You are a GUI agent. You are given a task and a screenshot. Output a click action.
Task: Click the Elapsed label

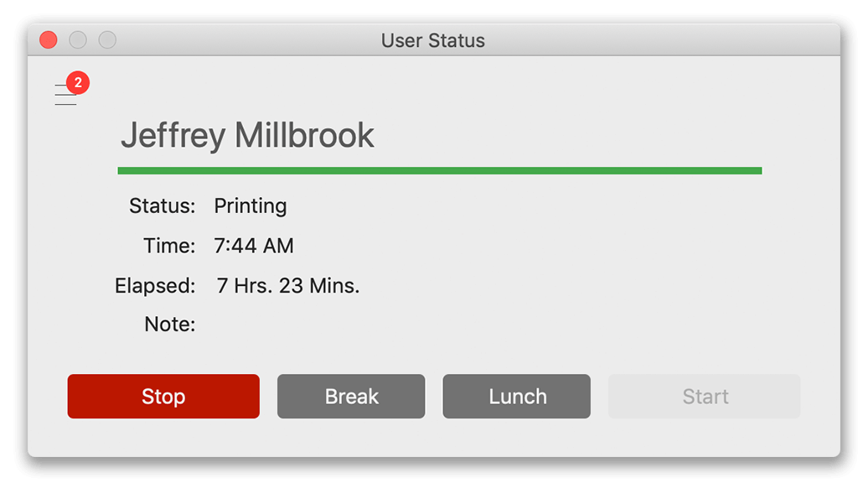tap(155, 285)
